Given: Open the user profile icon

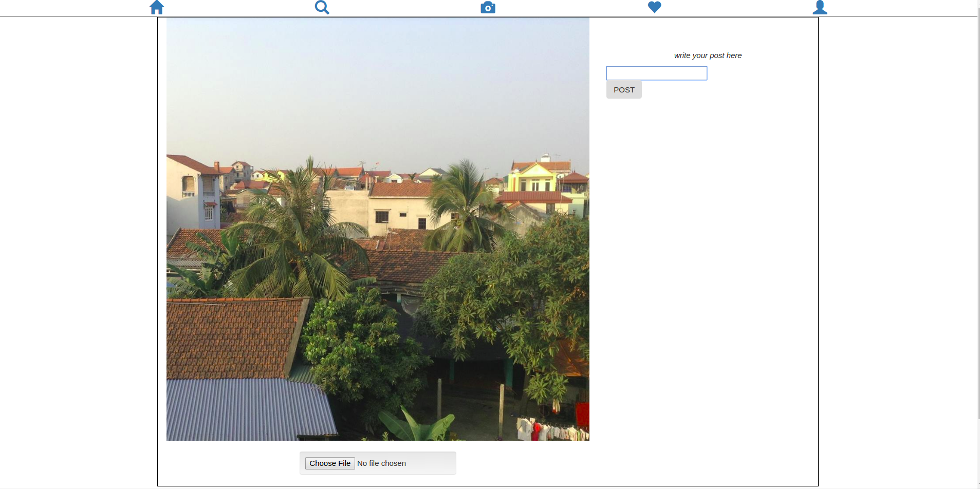Looking at the screenshot, I should (820, 7).
